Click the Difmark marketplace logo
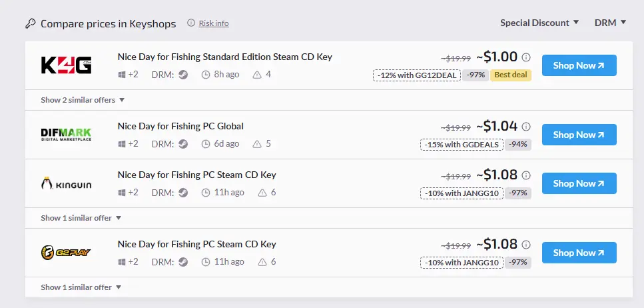Image resolution: width=644 pixels, height=308 pixels. click(x=66, y=135)
